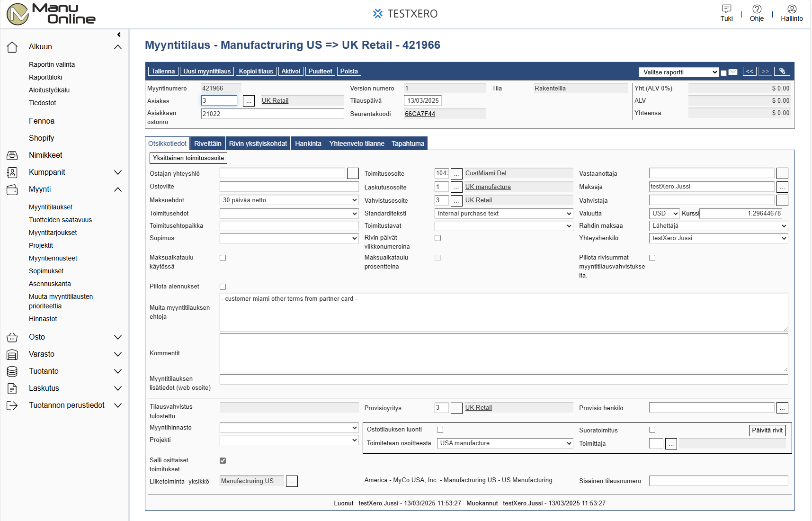Open lookup button for Provisioyritys
Image resolution: width=812 pixels, height=521 pixels.
(456, 408)
